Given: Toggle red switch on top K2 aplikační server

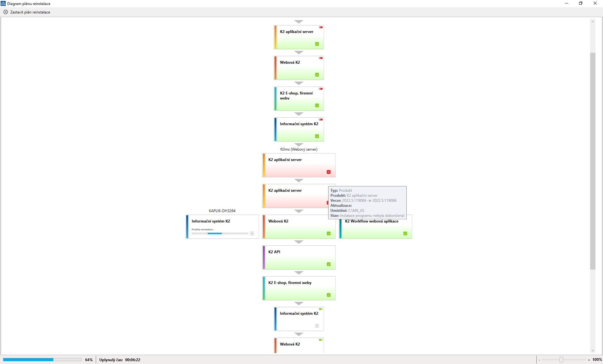Looking at the screenshot, I should (321, 27).
